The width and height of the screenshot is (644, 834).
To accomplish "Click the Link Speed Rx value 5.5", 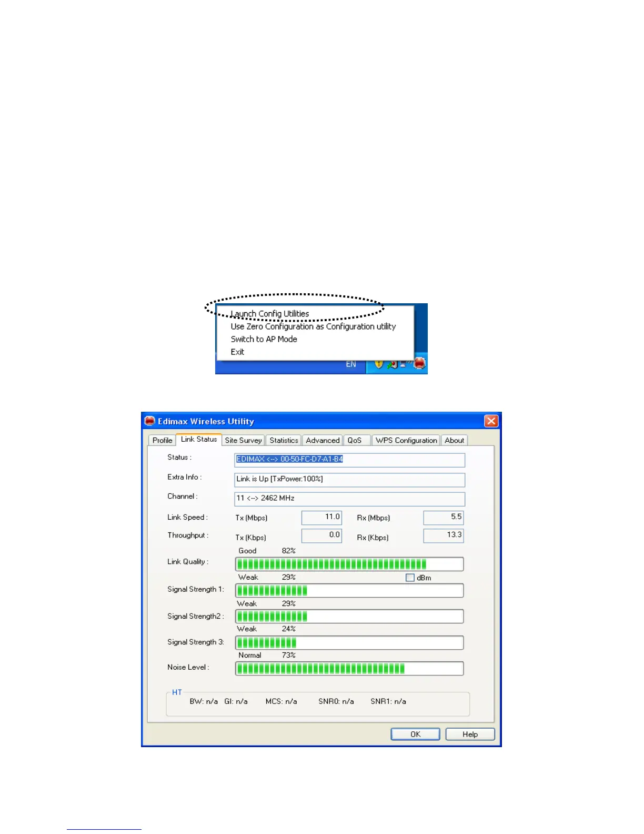I will point(444,517).
